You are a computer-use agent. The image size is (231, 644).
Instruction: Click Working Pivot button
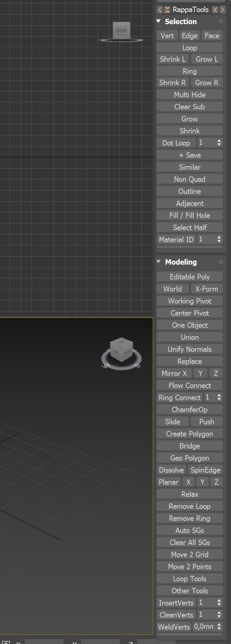tap(190, 301)
